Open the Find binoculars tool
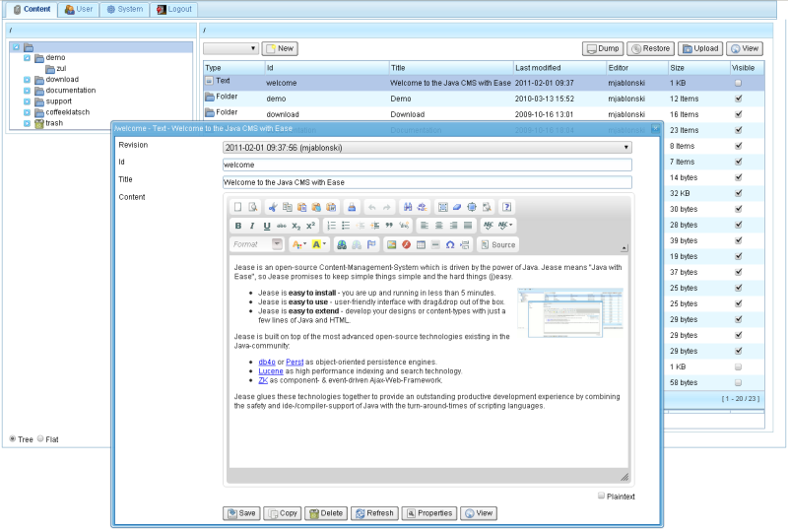Viewport: 788px width, 532px height. [408, 207]
